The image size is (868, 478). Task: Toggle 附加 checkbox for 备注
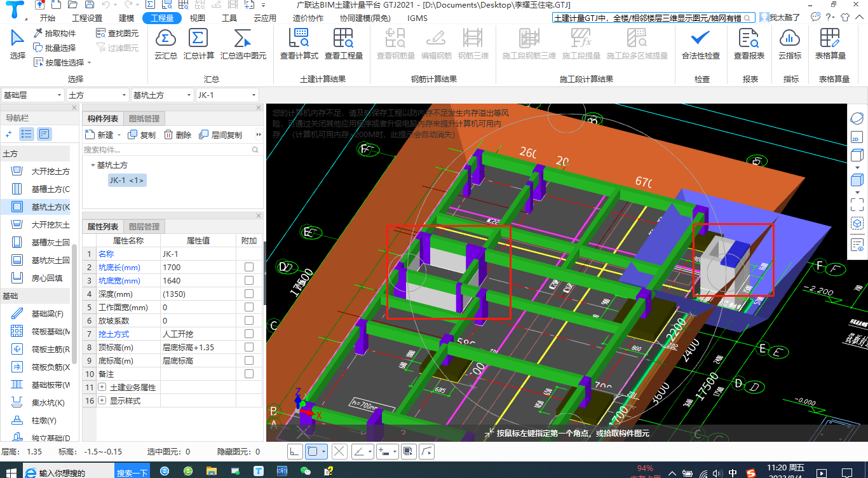pos(248,374)
